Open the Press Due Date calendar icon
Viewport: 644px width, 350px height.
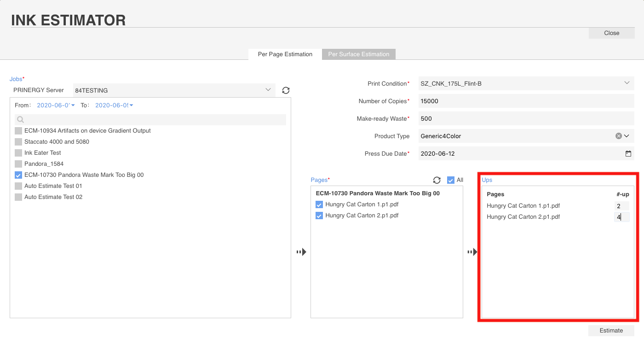pos(628,154)
